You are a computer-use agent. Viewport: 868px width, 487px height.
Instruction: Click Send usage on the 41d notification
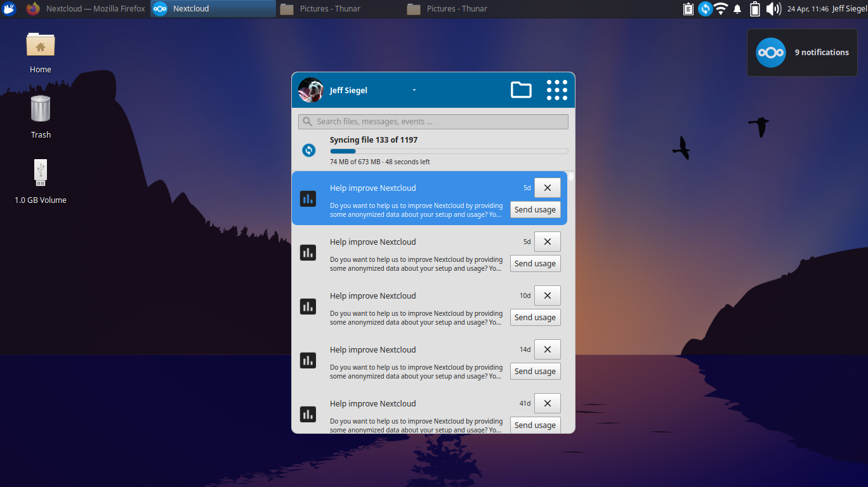(x=536, y=425)
